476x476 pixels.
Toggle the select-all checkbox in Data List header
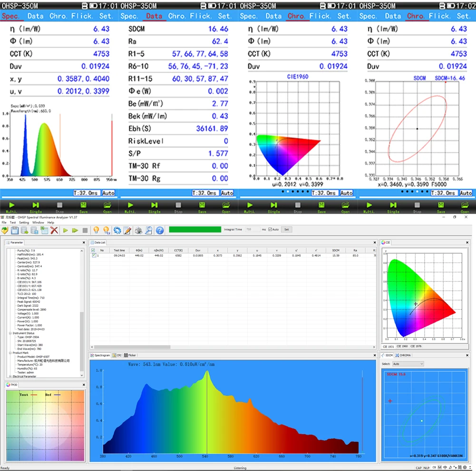click(94, 250)
